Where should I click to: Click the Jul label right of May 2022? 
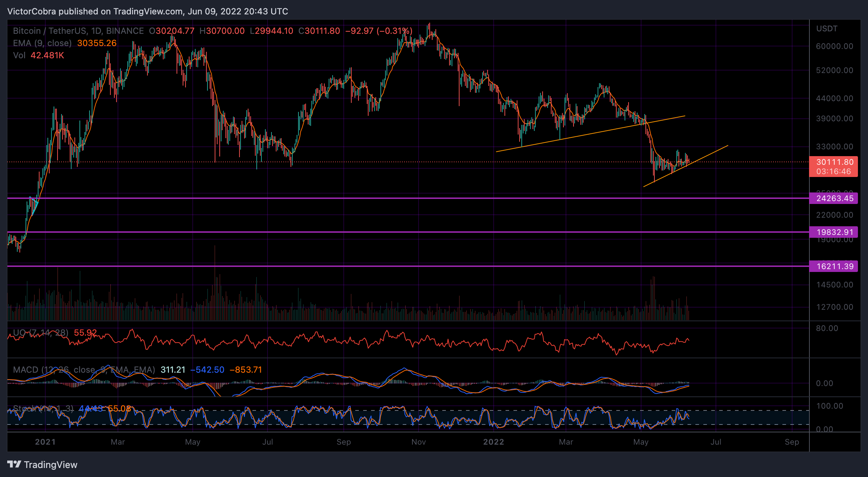pos(716,442)
